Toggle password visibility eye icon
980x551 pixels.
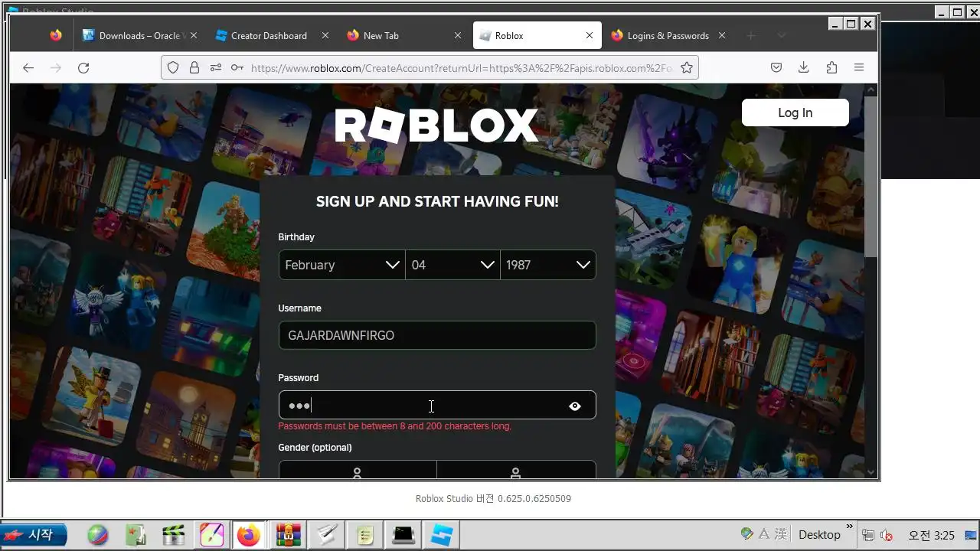[x=575, y=406]
